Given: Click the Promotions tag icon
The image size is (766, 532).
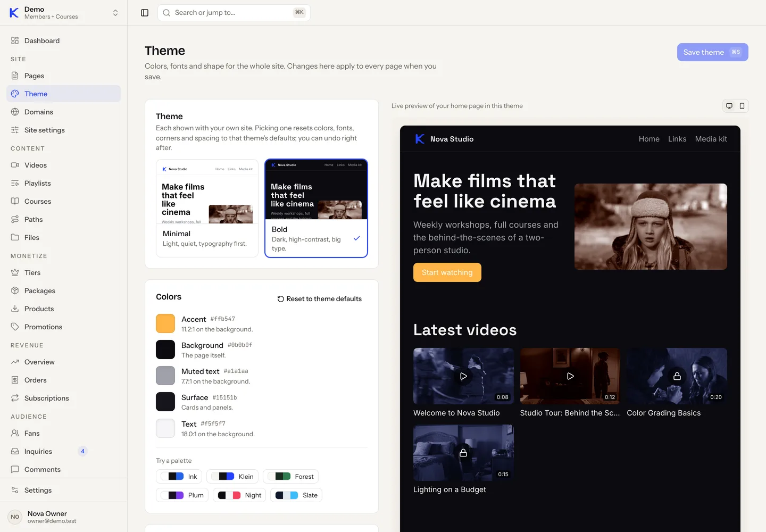Looking at the screenshot, I should pyautogui.click(x=15, y=327).
